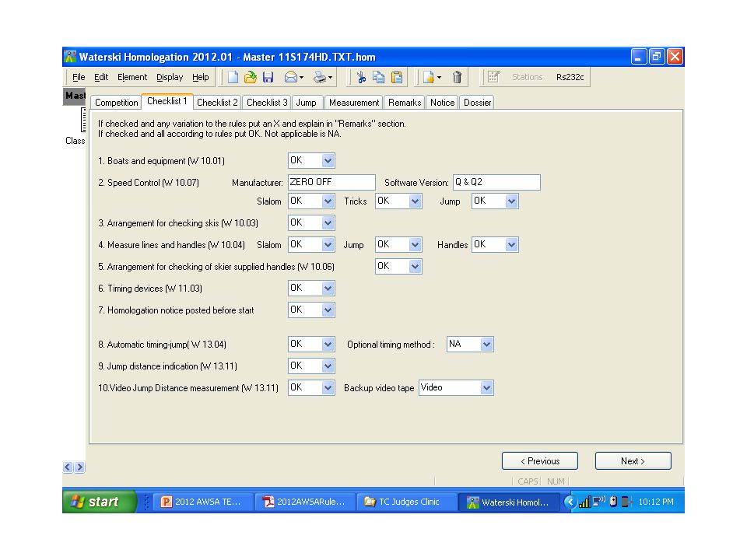
Task: Open Jump distance indication dropdown
Action: 328,366
